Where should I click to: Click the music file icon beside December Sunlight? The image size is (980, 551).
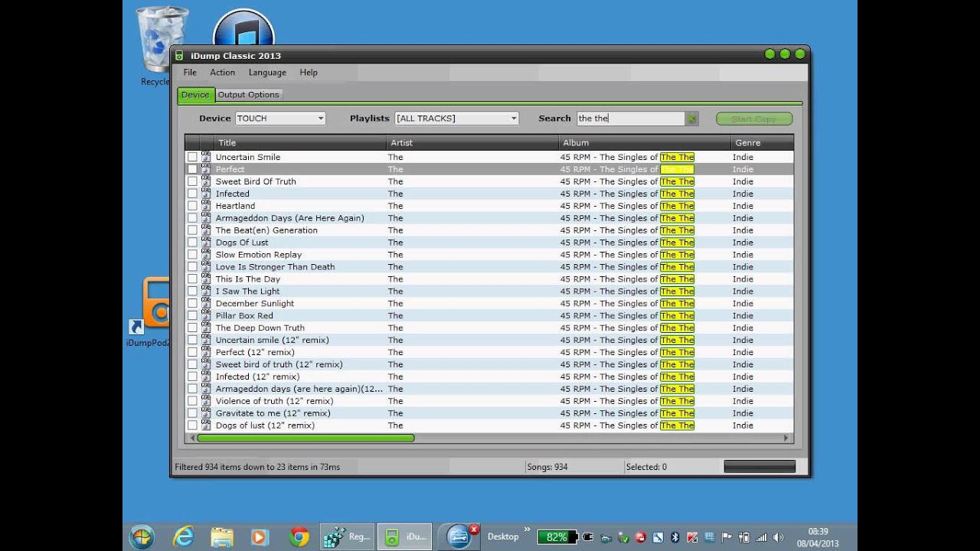click(206, 303)
